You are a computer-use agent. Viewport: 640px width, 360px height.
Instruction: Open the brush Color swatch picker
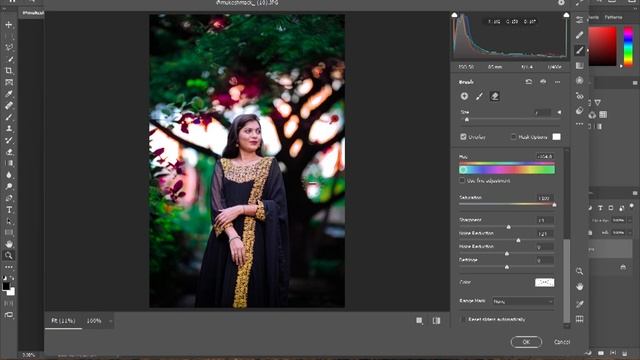click(544, 282)
